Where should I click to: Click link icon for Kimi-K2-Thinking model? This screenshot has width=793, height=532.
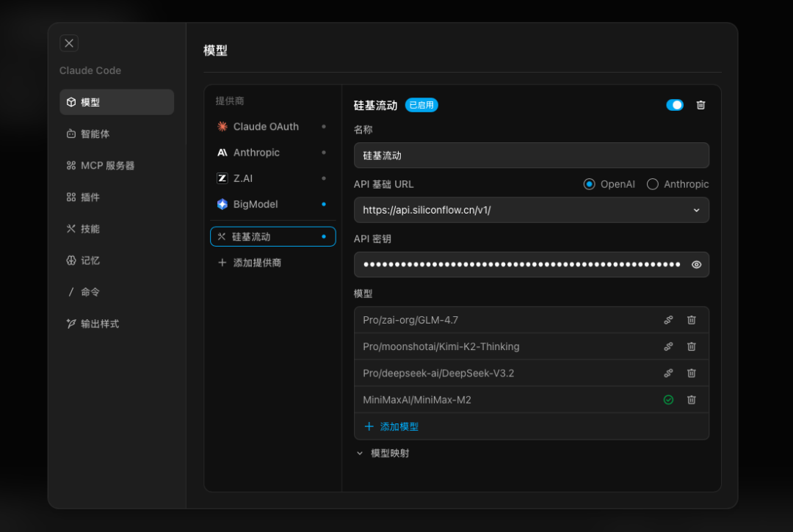(668, 346)
